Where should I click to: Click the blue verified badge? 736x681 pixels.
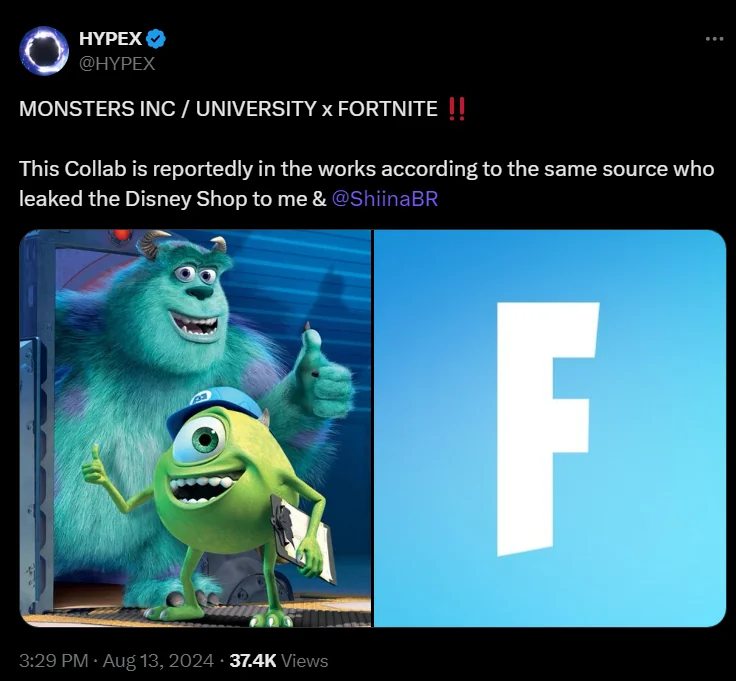tap(156, 38)
